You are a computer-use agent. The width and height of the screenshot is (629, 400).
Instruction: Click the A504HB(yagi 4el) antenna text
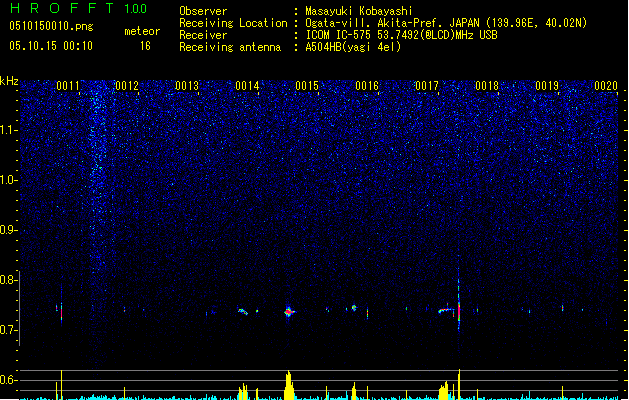click(353, 47)
